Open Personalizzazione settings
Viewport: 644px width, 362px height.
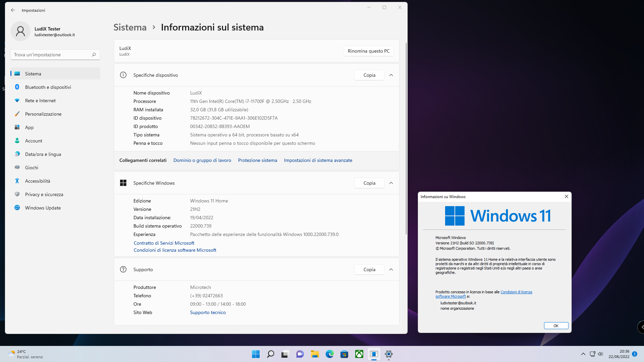[x=55, y=114]
